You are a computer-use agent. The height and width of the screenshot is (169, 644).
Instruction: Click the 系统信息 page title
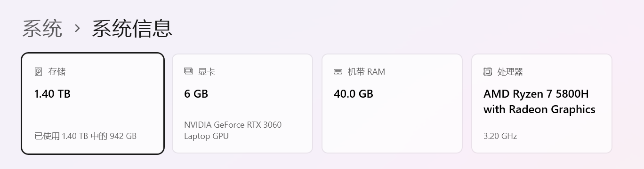point(132,29)
